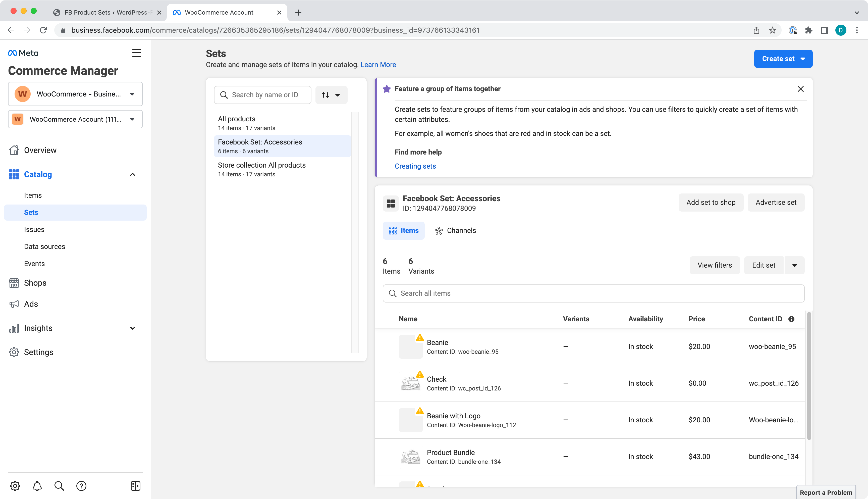Click Beanie warning triangle icon

420,338
